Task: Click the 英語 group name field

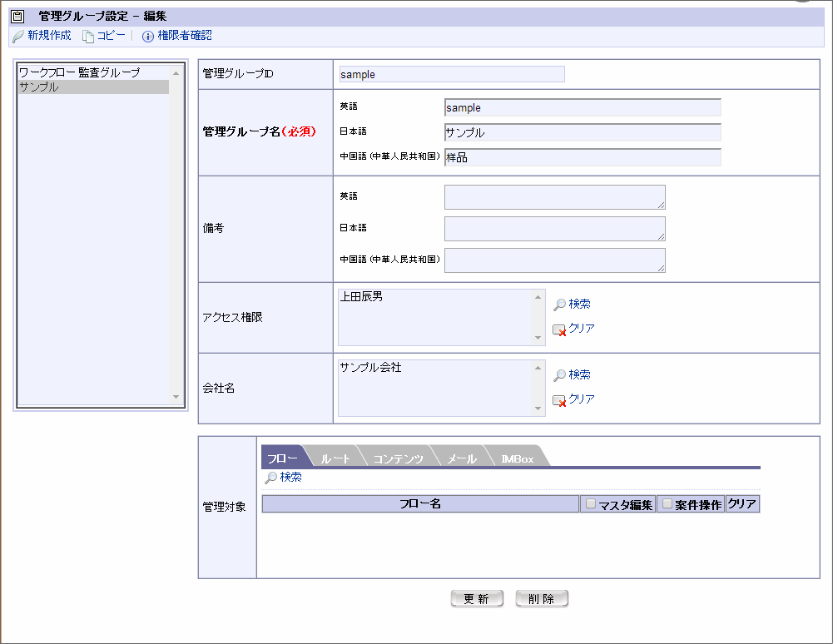Action: [x=583, y=108]
